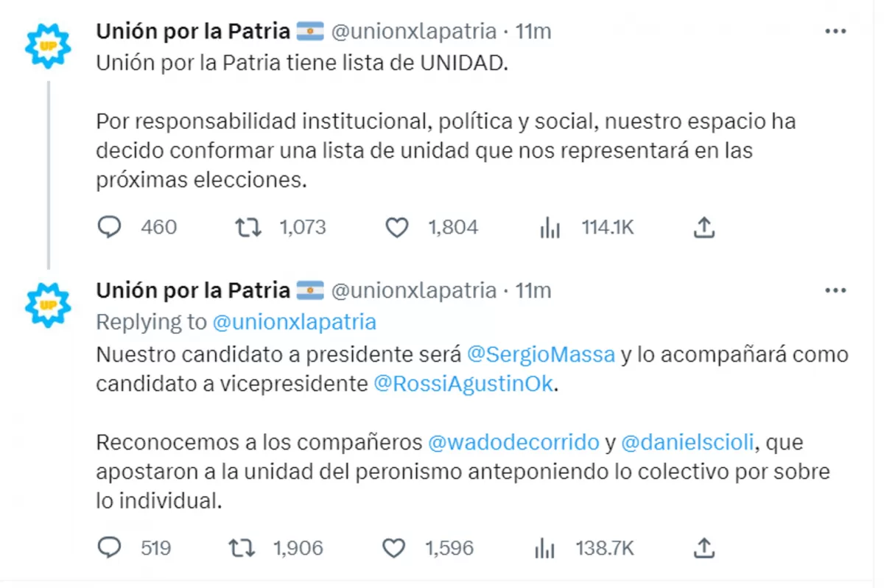View analytics for the first tweet
The height and width of the screenshot is (588, 884).
(x=550, y=228)
